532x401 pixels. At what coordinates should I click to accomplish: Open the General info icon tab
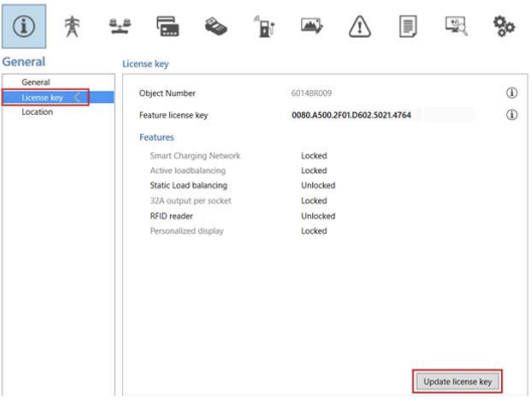click(24, 26)
